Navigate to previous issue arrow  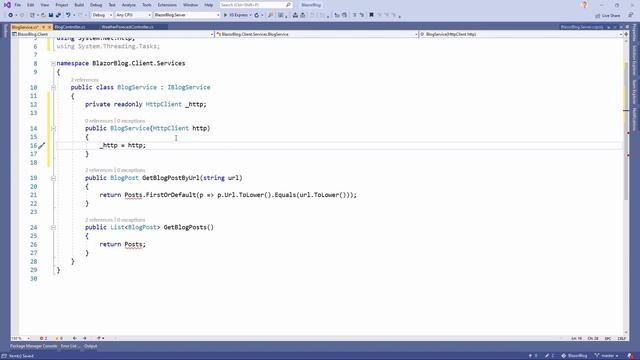click(75, 338)
